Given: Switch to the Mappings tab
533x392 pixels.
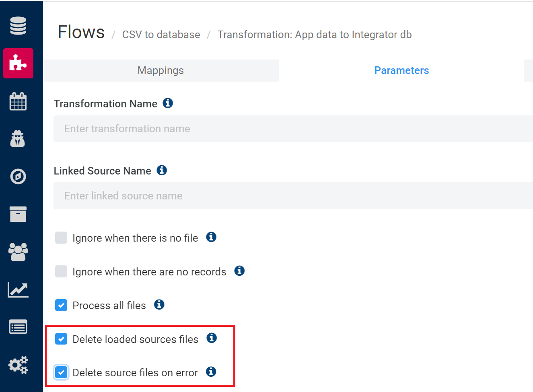Looking at the screenshot, I should [x=160, y=70].
